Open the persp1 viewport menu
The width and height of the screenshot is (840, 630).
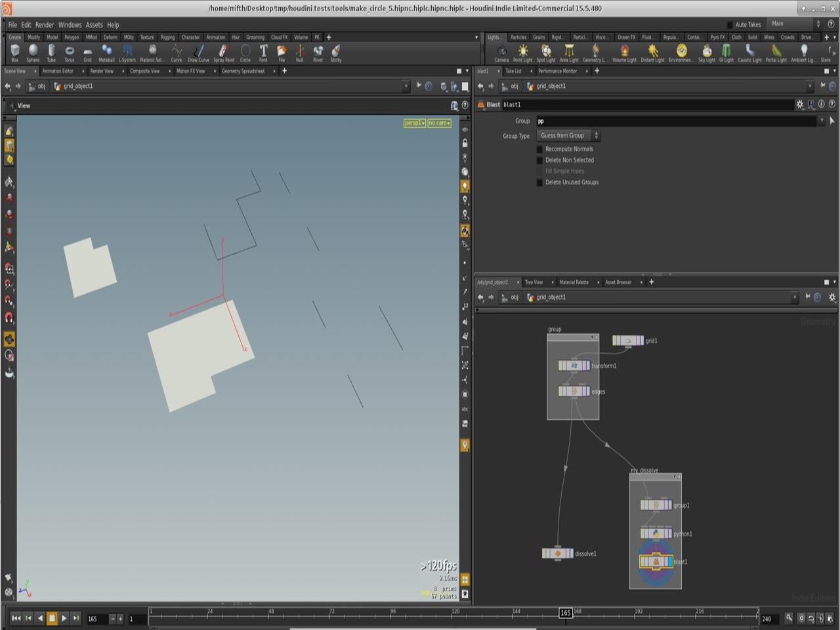414,123
